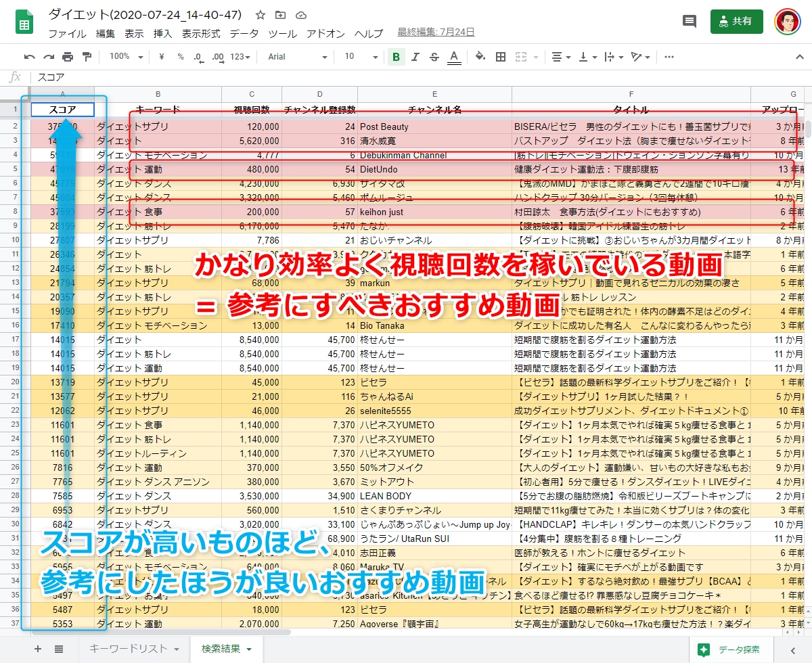Open the ファイル menu
The width and height of the screenshot is (812, 663).
tap(67, 33)
